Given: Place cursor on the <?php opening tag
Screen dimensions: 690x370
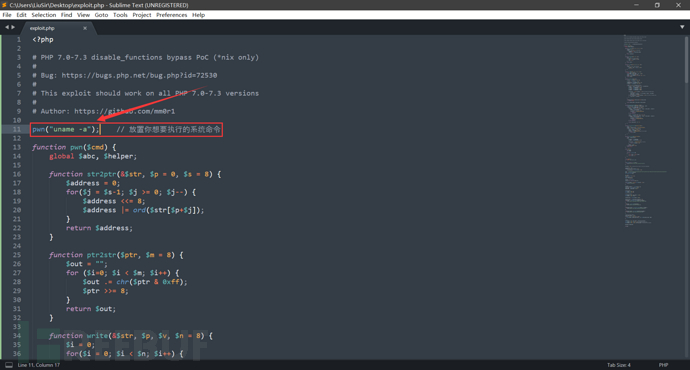Looking at the screenshot, I should point(43,40).
